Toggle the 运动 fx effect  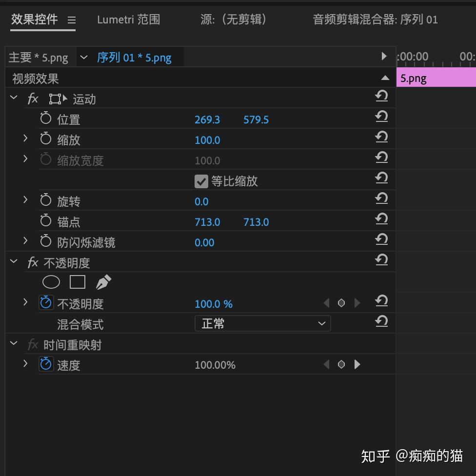(x=33, y=99)
